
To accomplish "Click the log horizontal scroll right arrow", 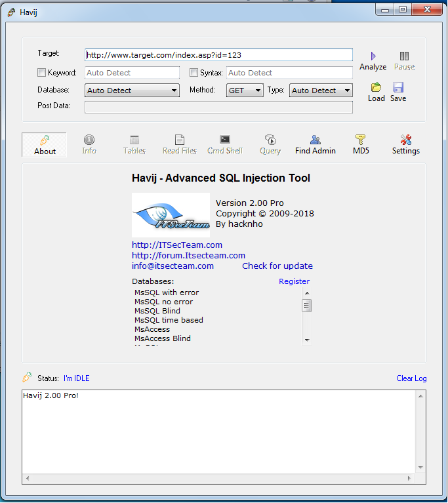I will tap(409, 478).
